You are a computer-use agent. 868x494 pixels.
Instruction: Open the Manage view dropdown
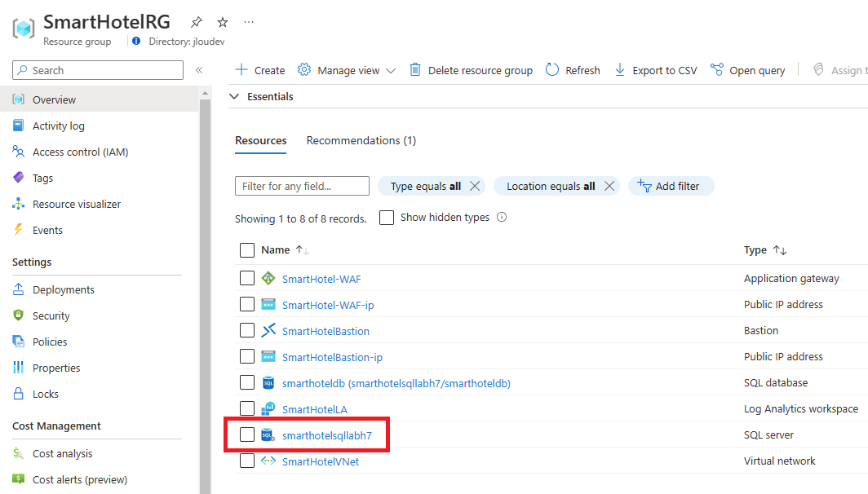point(347,70)
